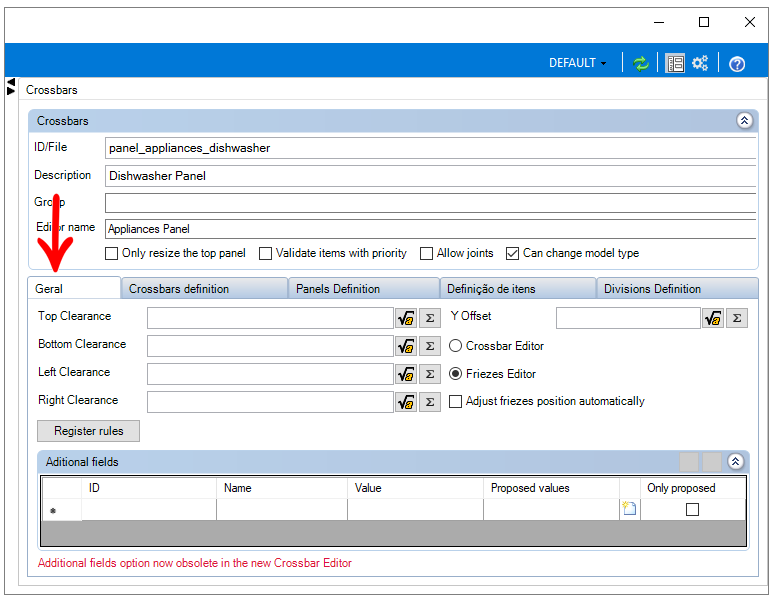Image resolution: width=776 pixels, height=602 pixels.
Task: Open the Panels Definition tab
Action: (x=364, y=289)
